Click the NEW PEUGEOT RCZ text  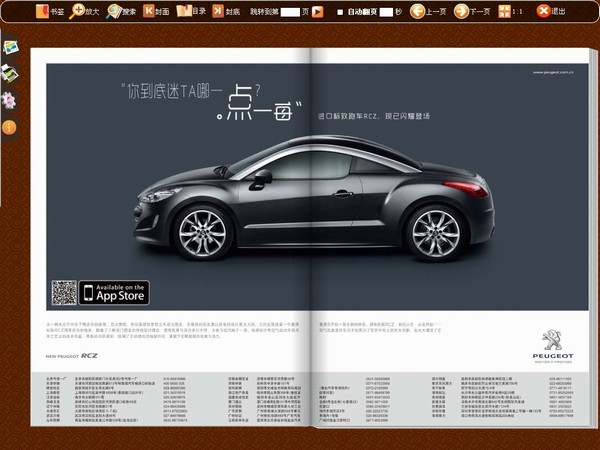coord(72,356)
